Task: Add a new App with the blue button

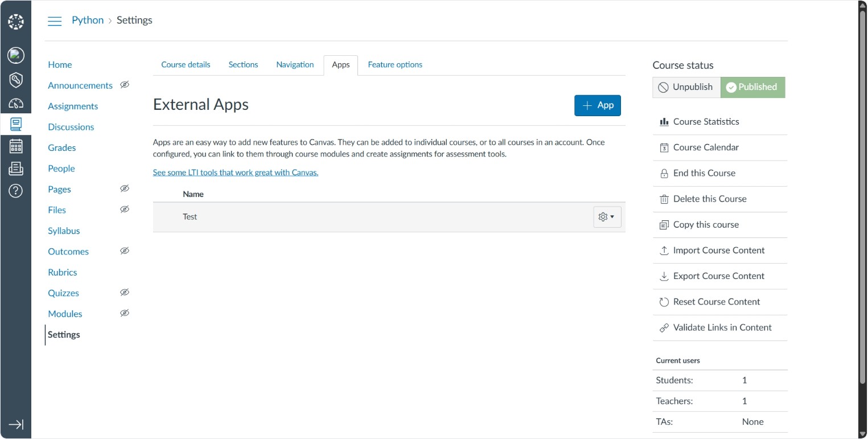Action: coord(598,105)
